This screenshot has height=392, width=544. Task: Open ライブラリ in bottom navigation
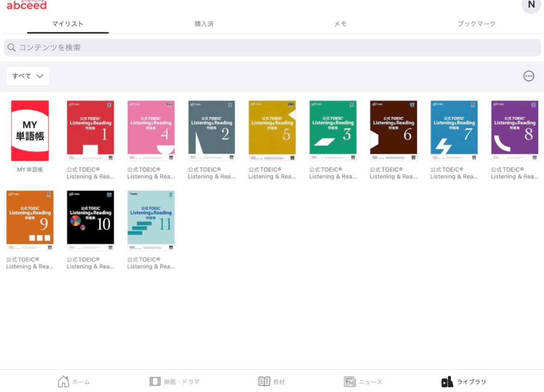pyautogui.click(x=463, y=381)
